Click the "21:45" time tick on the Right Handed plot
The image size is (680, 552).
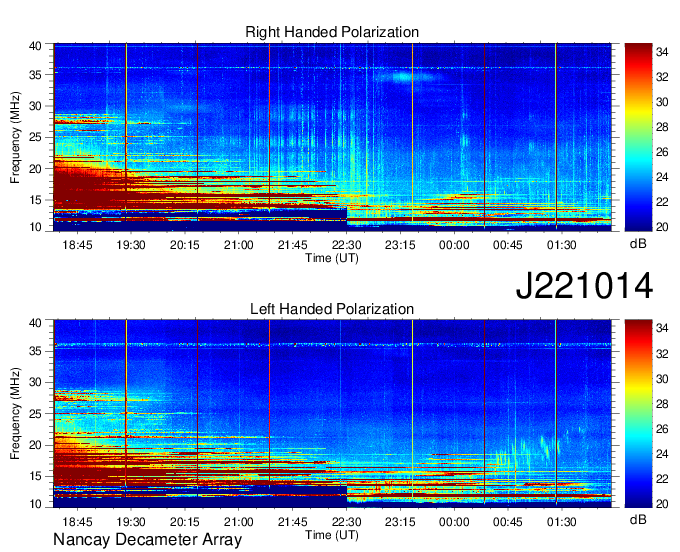click(x=292, y=245)
